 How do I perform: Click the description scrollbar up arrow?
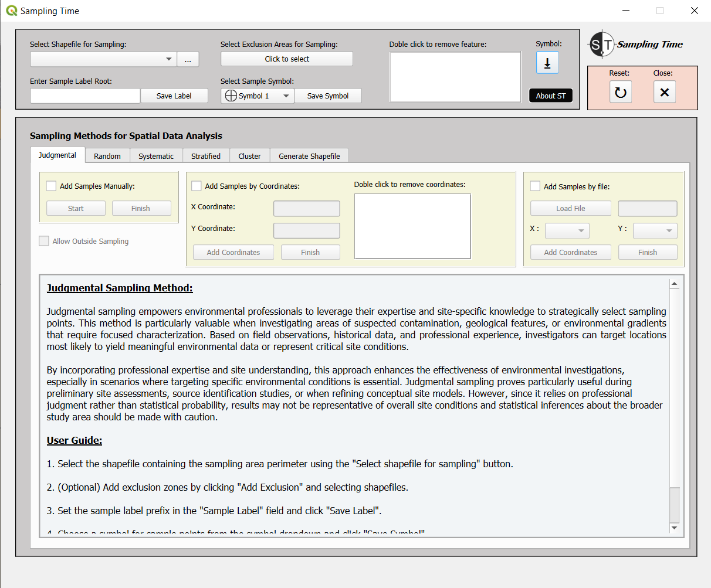[674, 284]
